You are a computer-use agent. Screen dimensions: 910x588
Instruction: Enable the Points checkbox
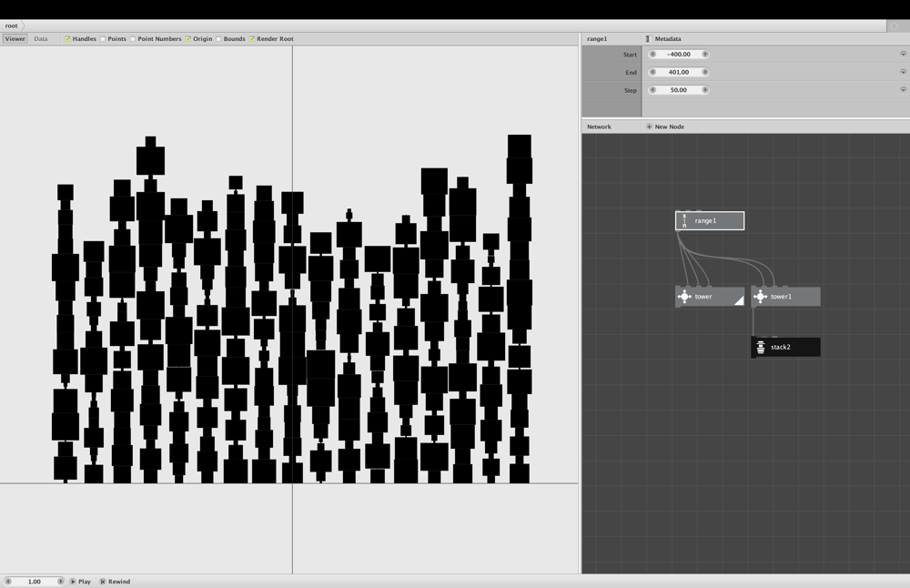[x=103, y=39]
